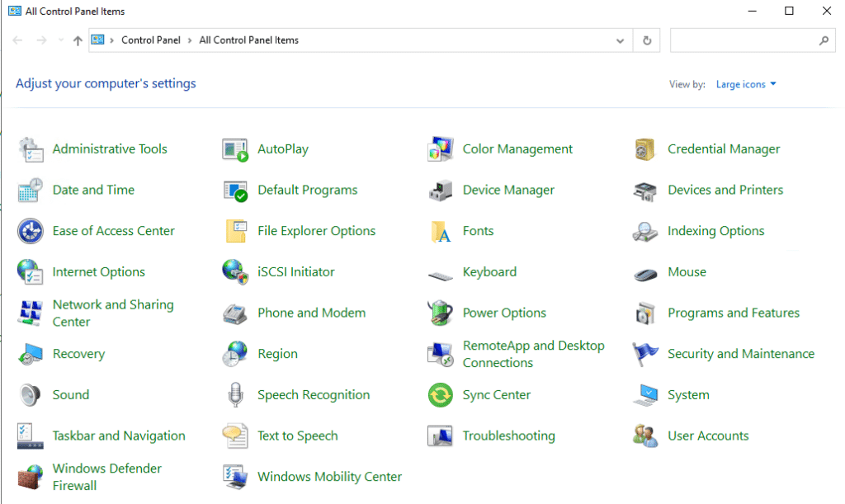This screenshot has width=845, height=504.
Task: Navigate to Control Panel via breadcrumb
Action: coord(151,39)
